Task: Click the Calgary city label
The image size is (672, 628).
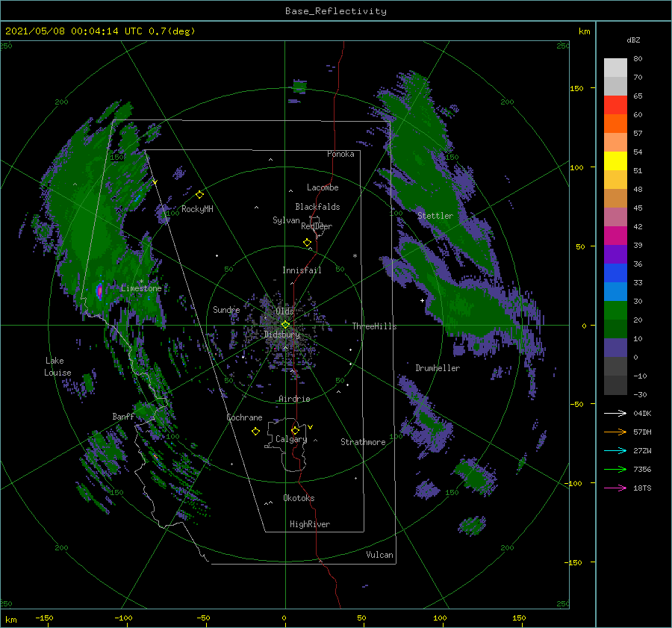Action: 291,439
